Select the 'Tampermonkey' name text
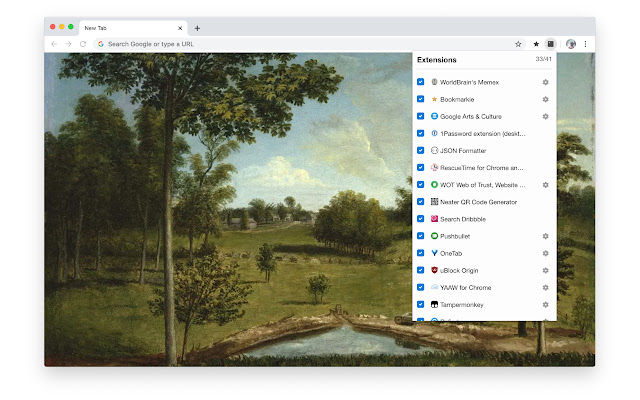 pyautogui.click(x=462, y=305)
